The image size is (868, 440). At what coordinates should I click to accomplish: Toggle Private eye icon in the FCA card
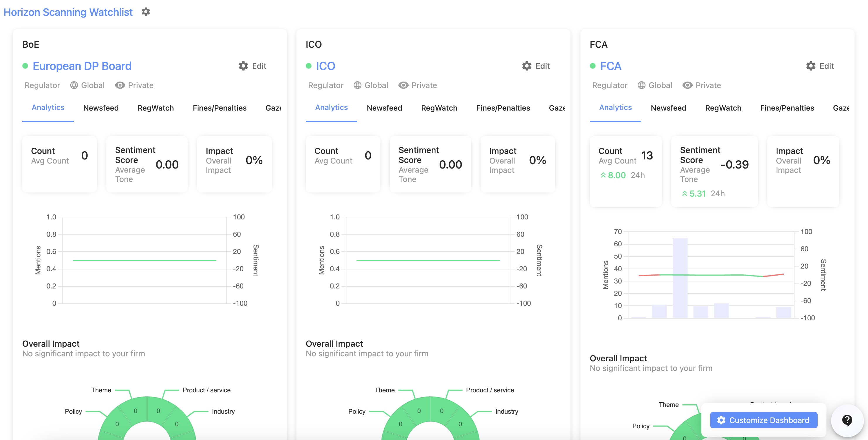click(x=687, y=85)
